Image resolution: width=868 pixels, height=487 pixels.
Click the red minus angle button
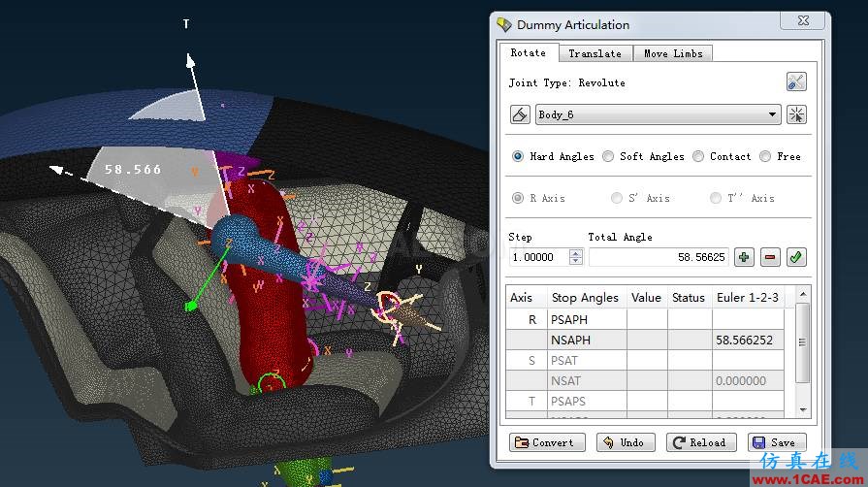point(770,257)
